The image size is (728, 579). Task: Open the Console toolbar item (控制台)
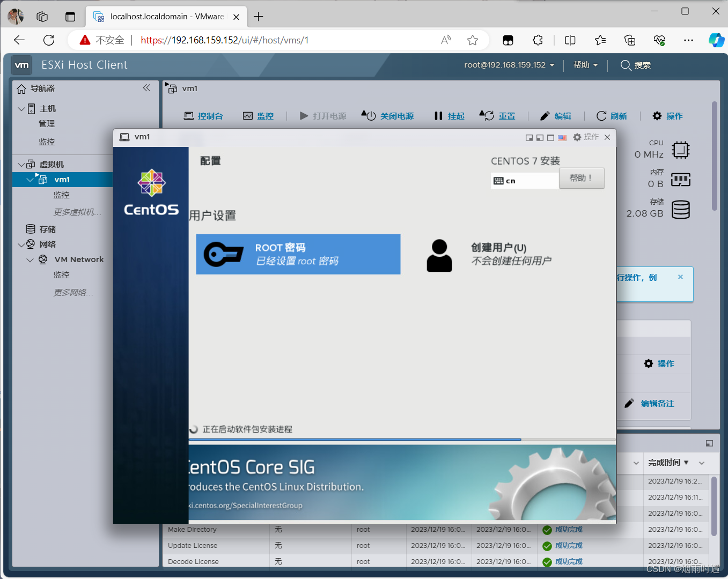pos(203,116)
